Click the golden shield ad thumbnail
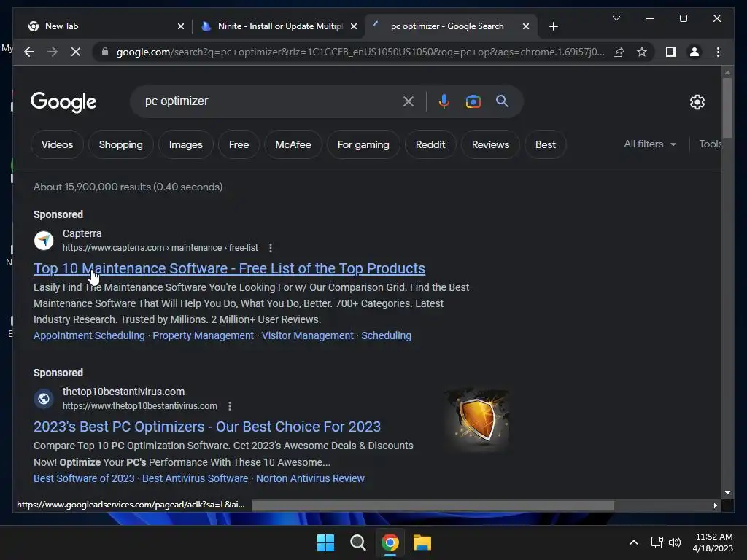 coord(477,419)
